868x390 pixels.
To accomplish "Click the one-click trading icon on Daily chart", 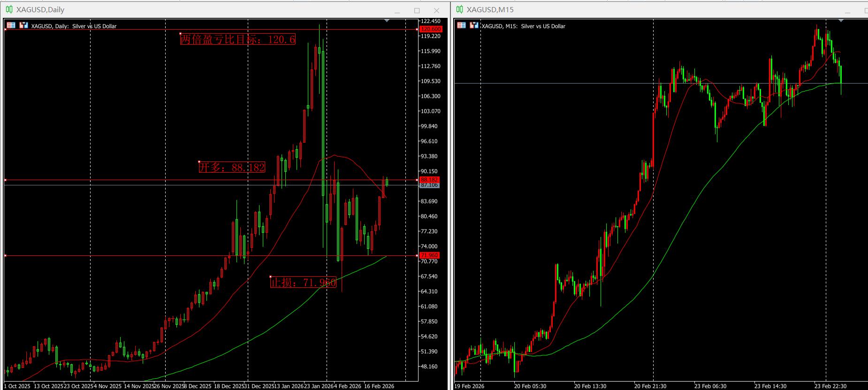I will click(23, 25).
